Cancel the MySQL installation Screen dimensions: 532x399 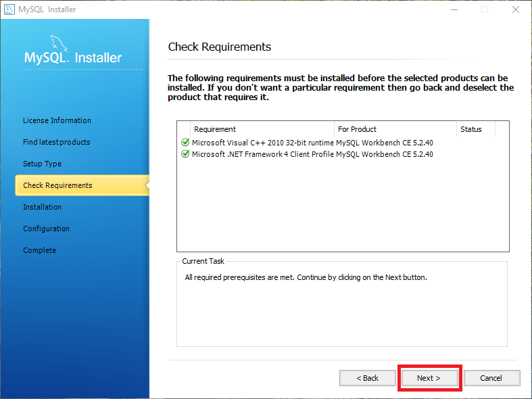491,378
